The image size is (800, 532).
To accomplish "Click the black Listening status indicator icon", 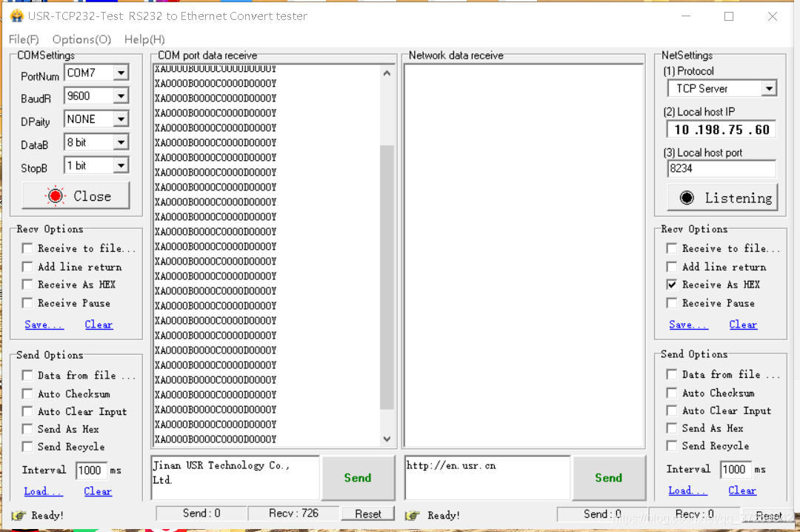I will pos(687,198).
